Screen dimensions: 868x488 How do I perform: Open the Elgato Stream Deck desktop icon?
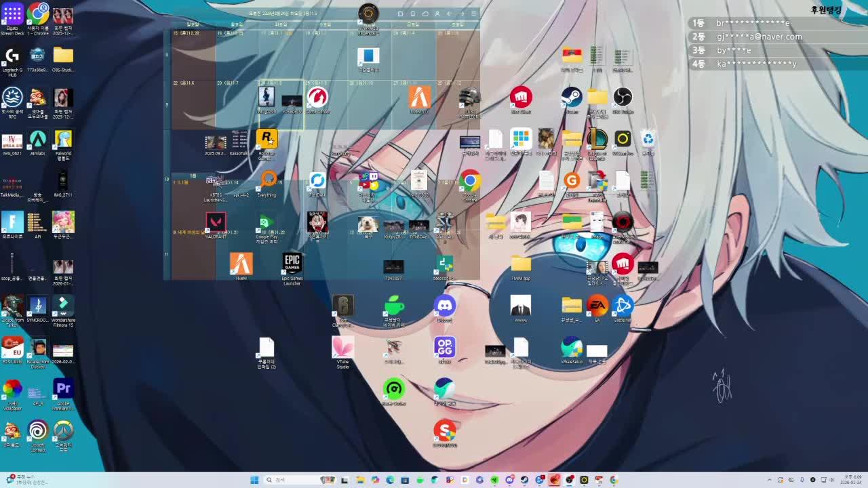pyautogui.click(x=12, y=20)
